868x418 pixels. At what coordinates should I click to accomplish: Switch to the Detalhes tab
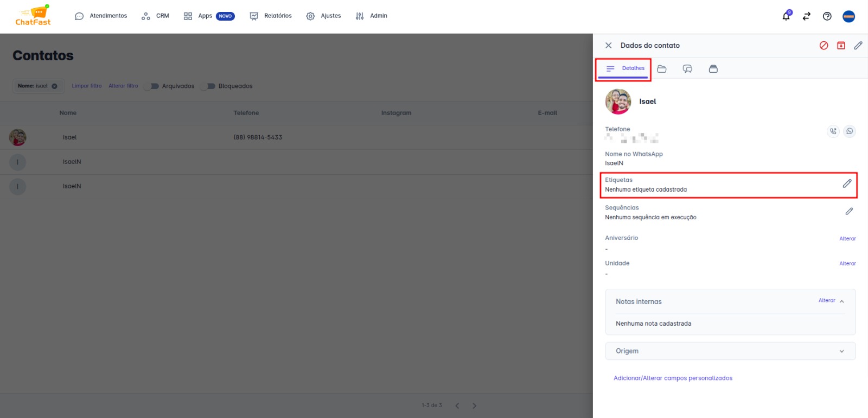625,68
